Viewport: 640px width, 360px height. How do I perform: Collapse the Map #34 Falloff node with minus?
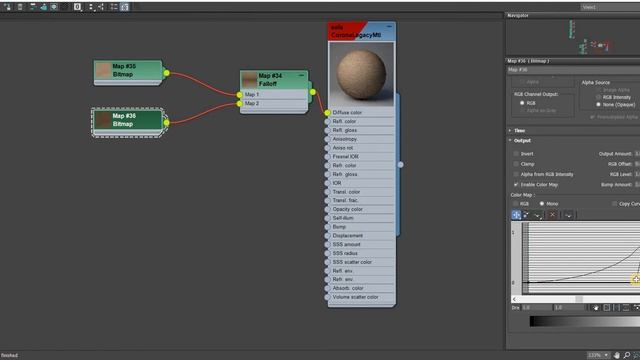pyautogui.click(x=302, y=75)
